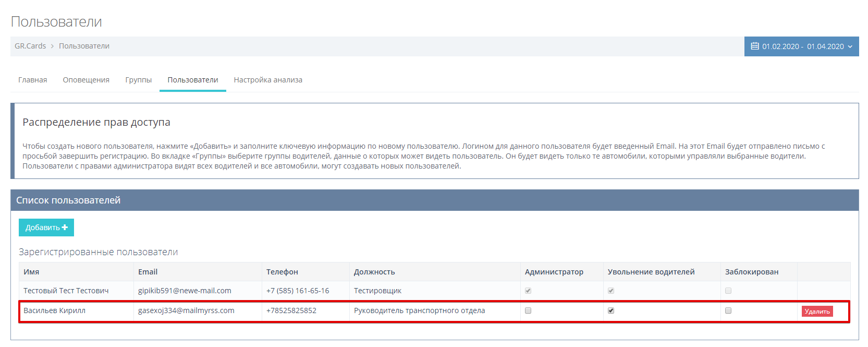
Task: Toggle Администратор checkbox for Тестовый Тест Тестович
Action: tap(528, 291)
